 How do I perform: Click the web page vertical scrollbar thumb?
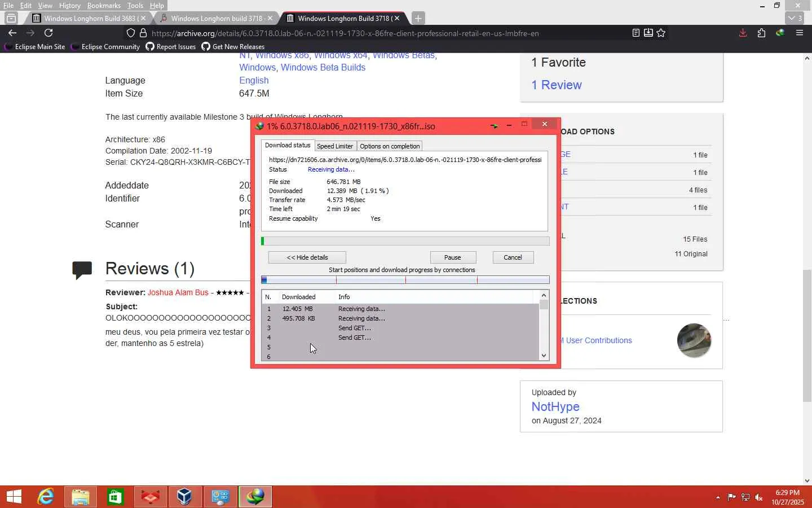[x=807, y=336]
